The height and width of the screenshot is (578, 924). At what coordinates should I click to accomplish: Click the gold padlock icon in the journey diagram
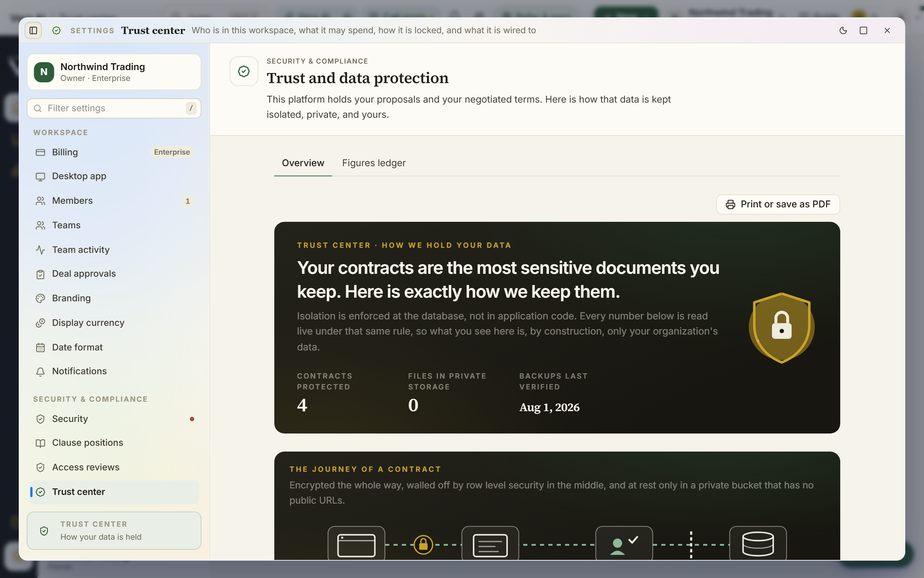click(x=423, y=545)
